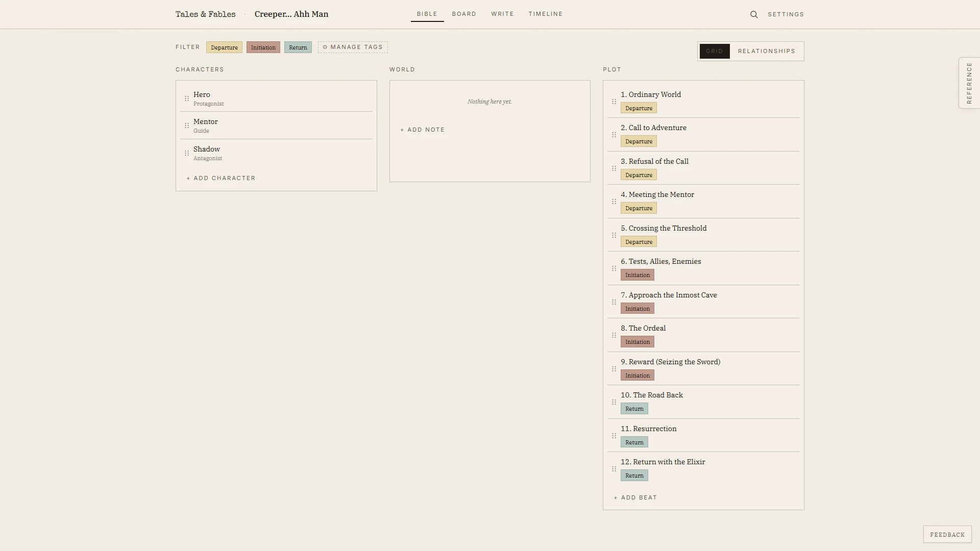The height and width of the screenshot is (551, 980).
Task: Click the project title Creeper... Ahh Man
Action: pyautogui.click(x=291, y=14)
